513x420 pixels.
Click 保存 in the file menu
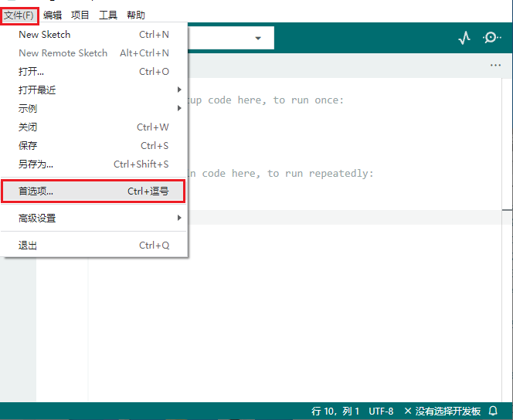click(94, 145)
